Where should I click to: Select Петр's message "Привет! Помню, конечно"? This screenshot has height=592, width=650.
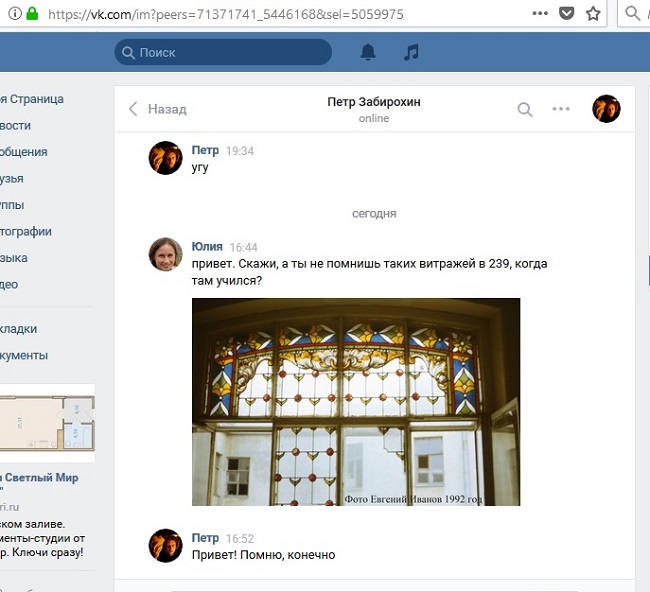263,555
